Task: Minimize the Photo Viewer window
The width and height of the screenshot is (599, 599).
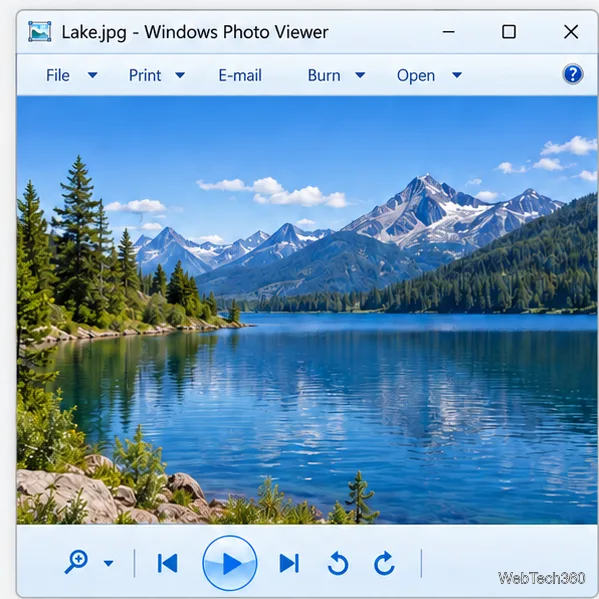Action: click(x=448, y=32)
